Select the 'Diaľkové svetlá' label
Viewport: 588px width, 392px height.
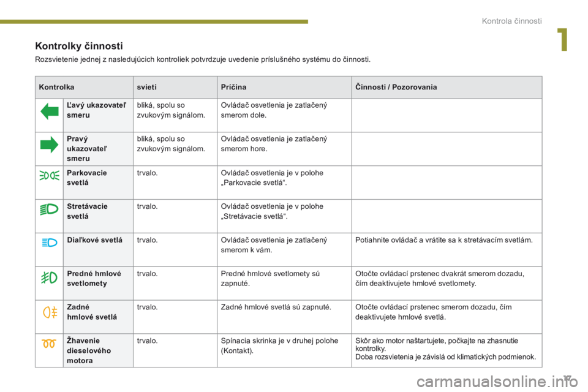[94, 240]
